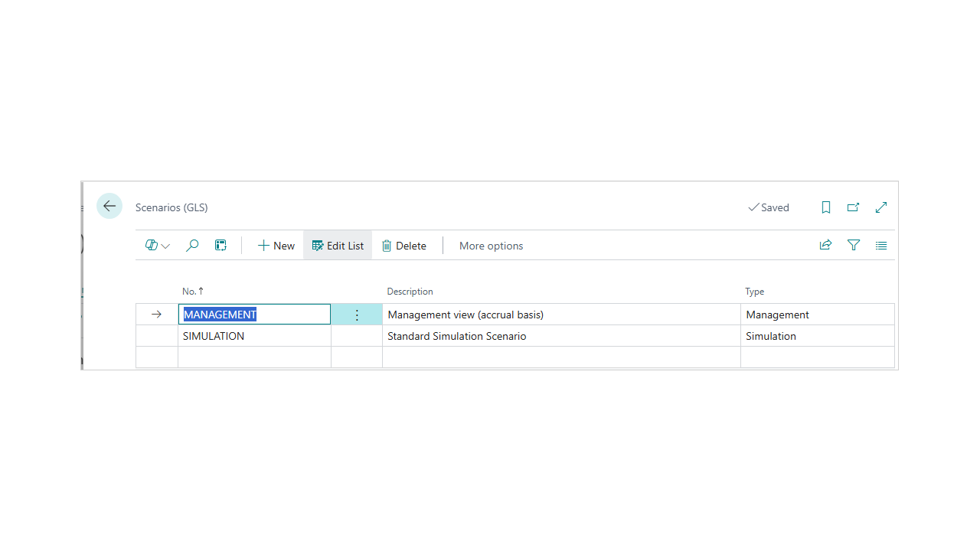
Task: Bookmark this page
Action: point(826,207)
